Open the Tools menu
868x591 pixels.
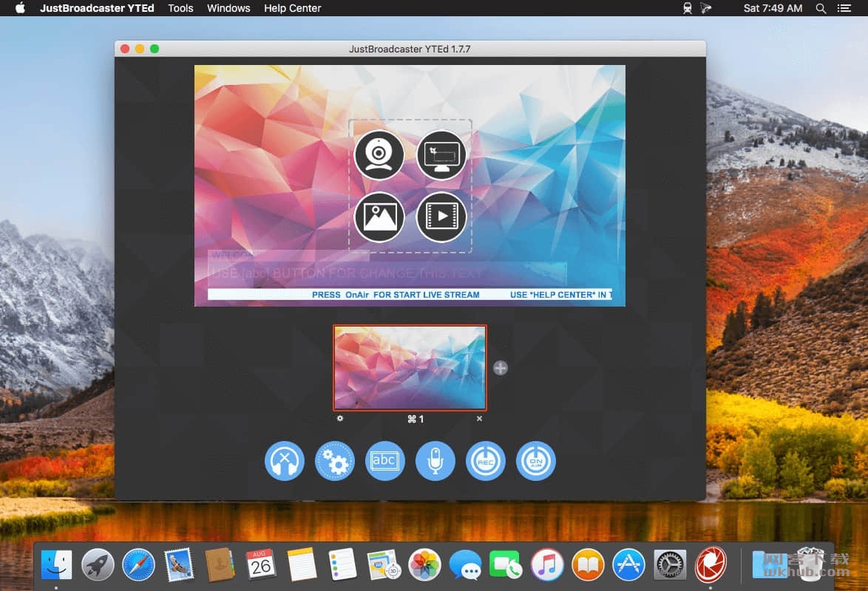[180, 8]
